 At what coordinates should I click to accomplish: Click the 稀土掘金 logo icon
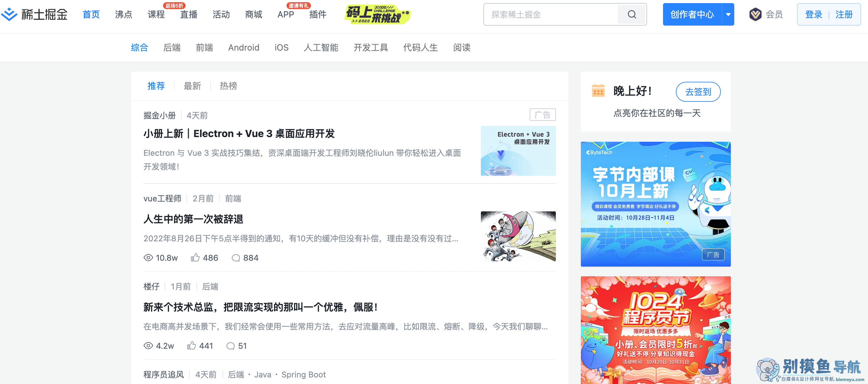coord(9,14)
